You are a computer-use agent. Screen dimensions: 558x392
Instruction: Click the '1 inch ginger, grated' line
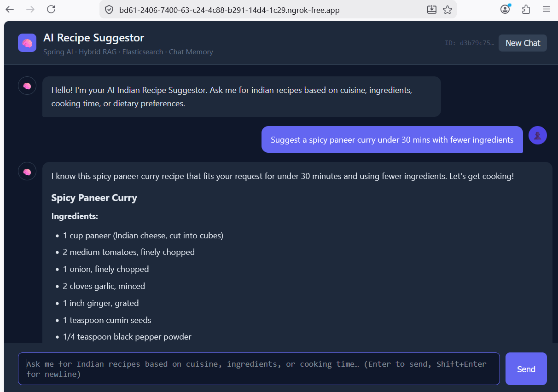[101, 303]
